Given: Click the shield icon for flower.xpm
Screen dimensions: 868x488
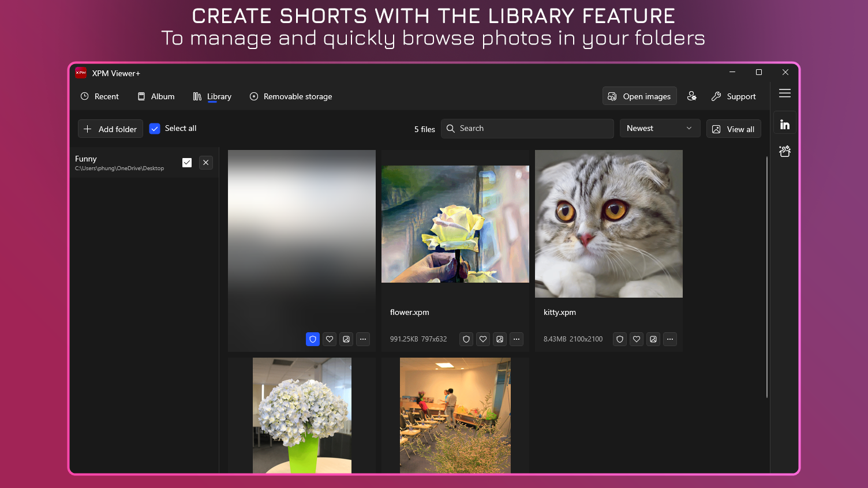Looking at the screenshot, I should (466, 339).
